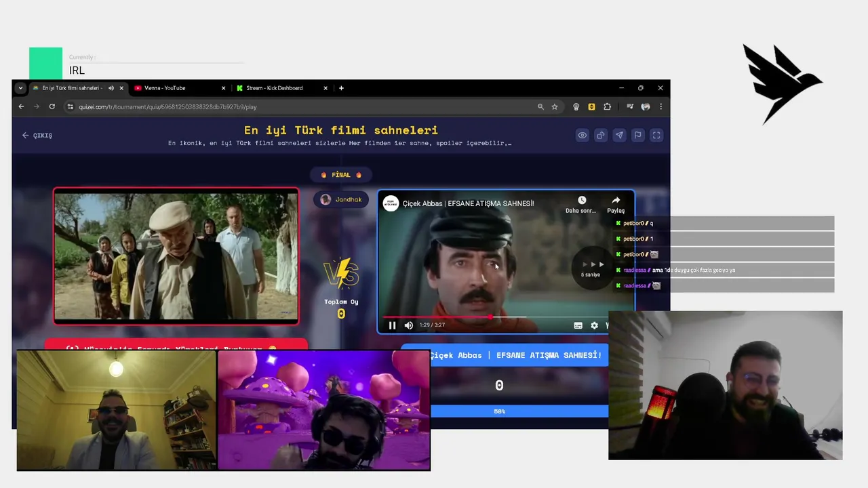The width and height of the screenshot is (868, 488).
Task: Click the quiz title En iyi Türk filmi sahneleri
Action: (341, 130)
